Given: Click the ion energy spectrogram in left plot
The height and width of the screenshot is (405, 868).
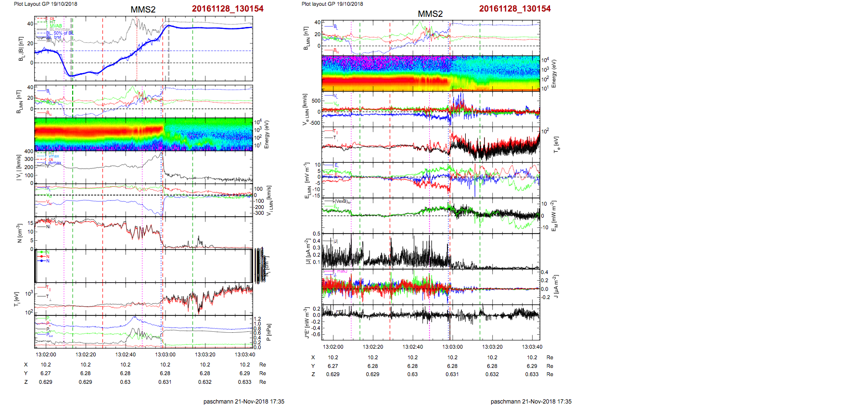Looking at the screenshot, I should click(143, 134).
